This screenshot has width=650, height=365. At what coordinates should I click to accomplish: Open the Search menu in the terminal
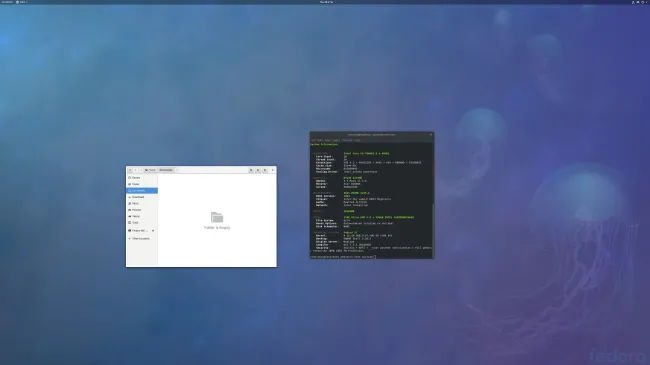tap(336, 140)
